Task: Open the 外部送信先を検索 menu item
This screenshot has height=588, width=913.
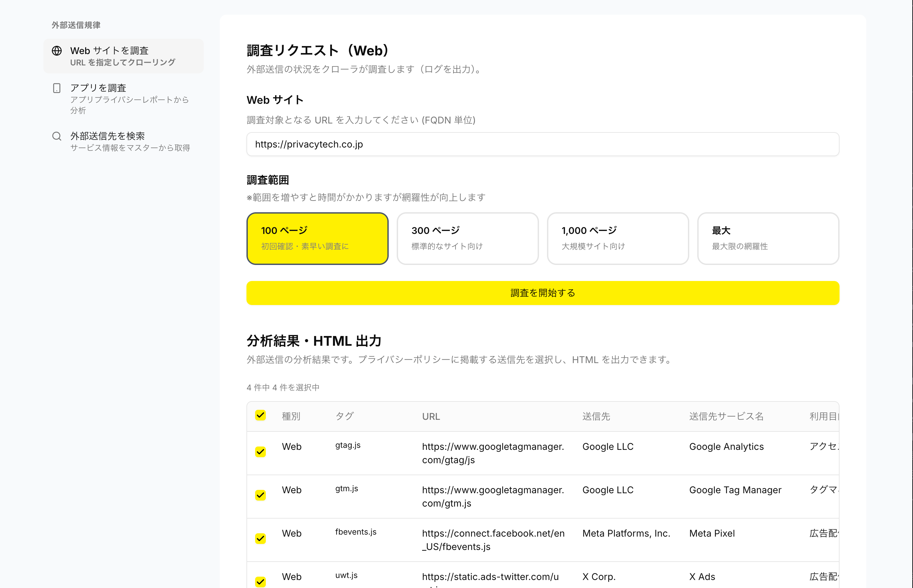Action: [x=123, y=141]
